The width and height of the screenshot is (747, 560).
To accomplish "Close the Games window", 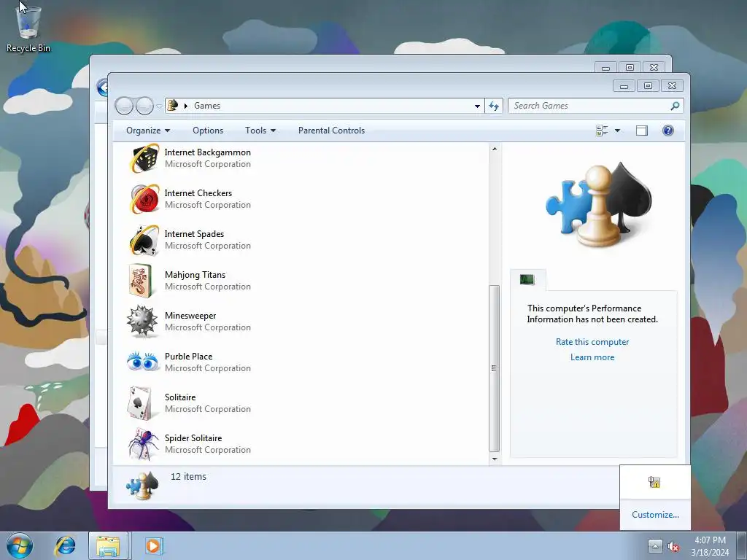I will (672, 86).
